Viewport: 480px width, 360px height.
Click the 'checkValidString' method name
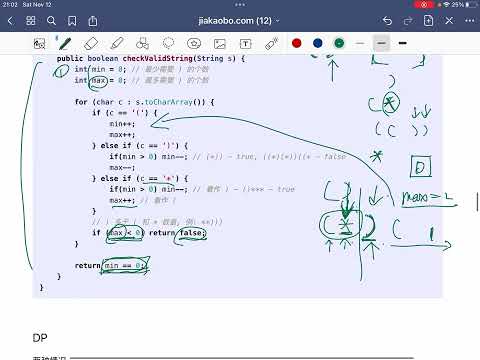click(158, 58)
